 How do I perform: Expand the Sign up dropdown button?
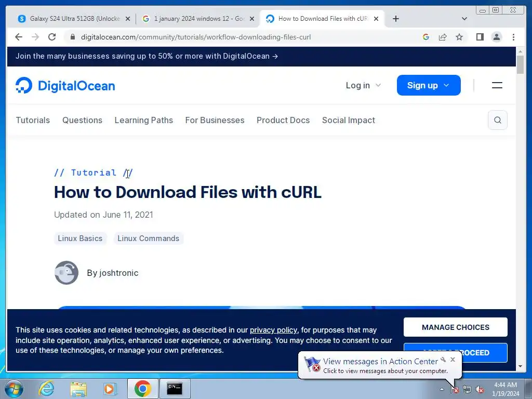(429, 85)
